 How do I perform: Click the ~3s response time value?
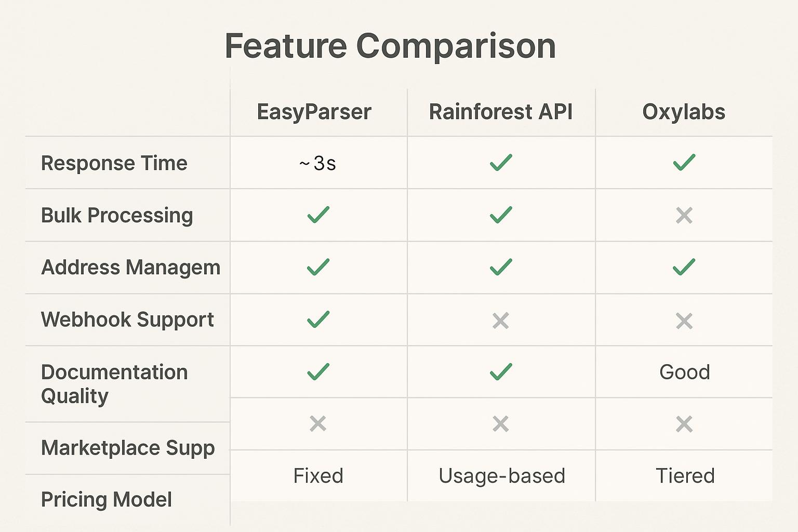(318, 164)
